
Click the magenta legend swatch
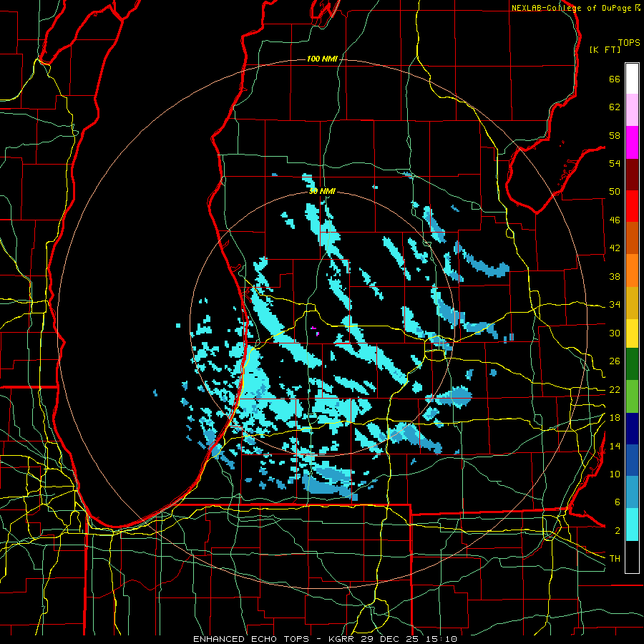(632, 142)
